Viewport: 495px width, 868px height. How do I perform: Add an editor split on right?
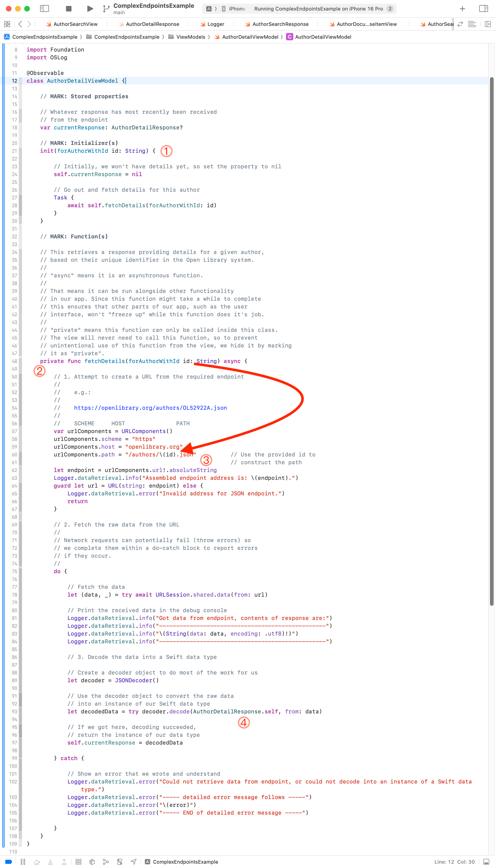point(487,24)
